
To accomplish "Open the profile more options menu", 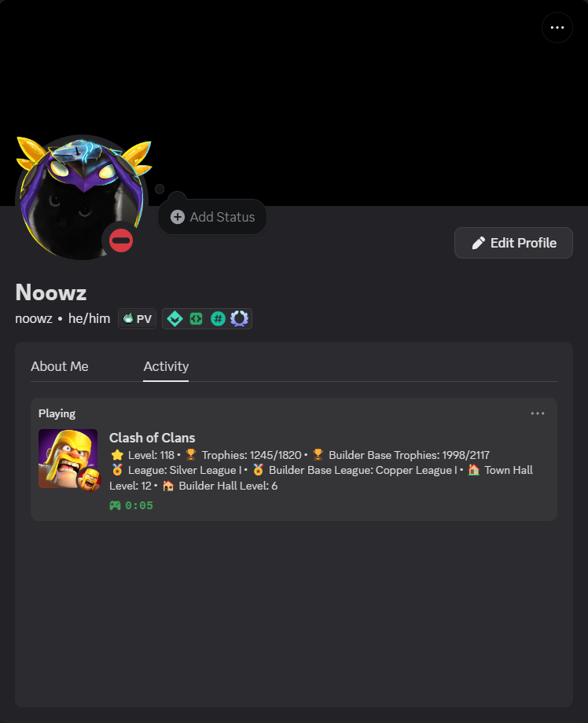I will pyautogui.click(x=557, y=28).
